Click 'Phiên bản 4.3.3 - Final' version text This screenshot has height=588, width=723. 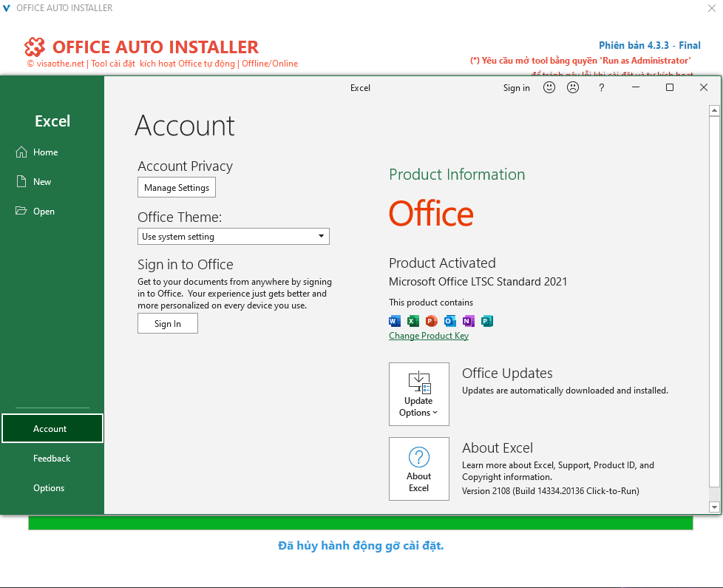(x=650, y=45)
